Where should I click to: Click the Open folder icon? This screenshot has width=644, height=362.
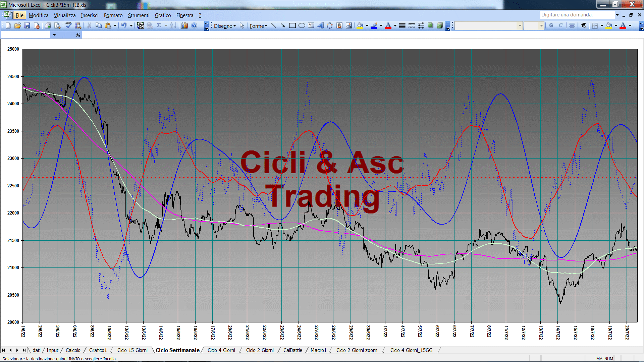(x=18, y=25)
